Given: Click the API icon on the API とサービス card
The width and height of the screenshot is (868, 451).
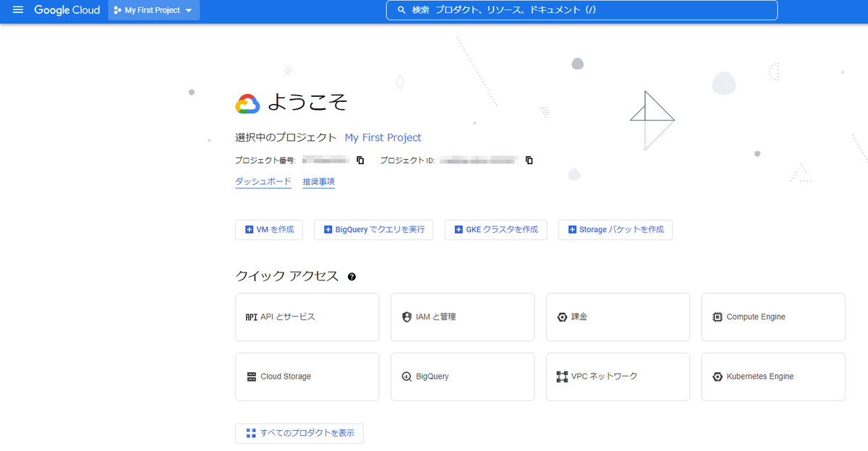Looking at the screenshot, I should pyautogui.click(x=252, y=317).
